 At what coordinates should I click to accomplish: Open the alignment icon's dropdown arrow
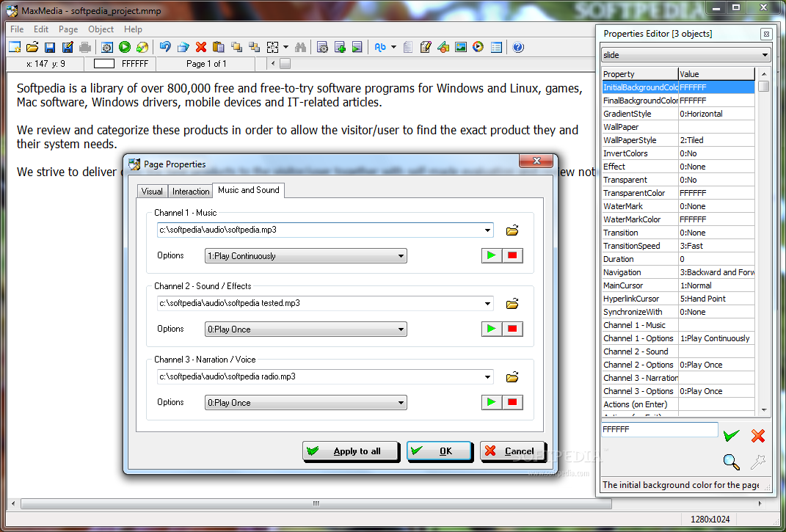285,47
